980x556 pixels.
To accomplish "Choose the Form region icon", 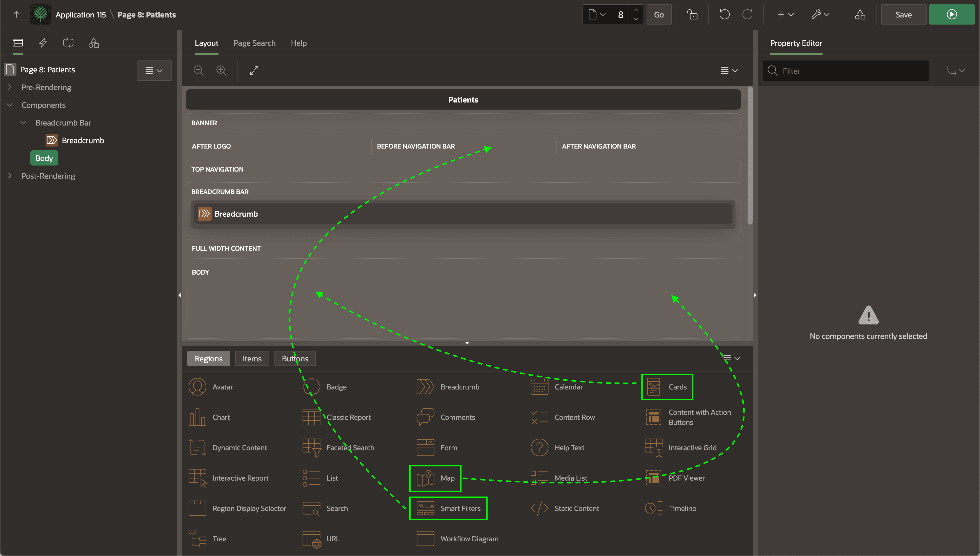I will (x=426, y=447).
